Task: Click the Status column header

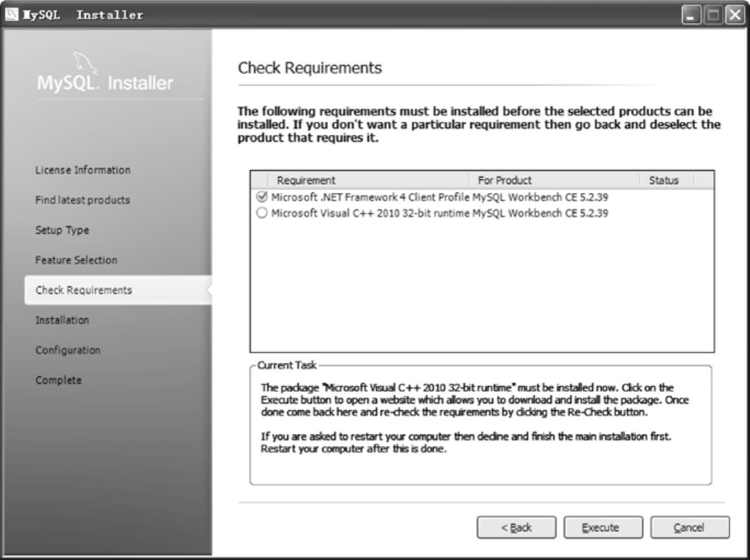Action: coord(667,180)
